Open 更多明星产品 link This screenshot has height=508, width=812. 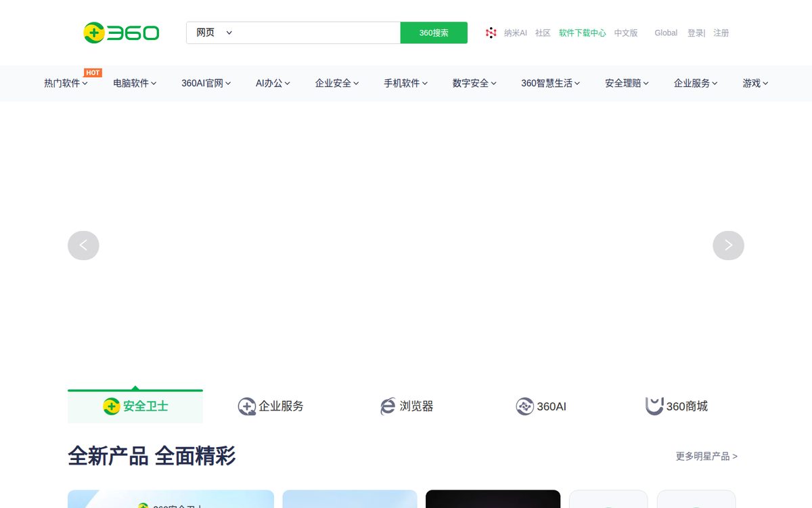tap(706, 457)
